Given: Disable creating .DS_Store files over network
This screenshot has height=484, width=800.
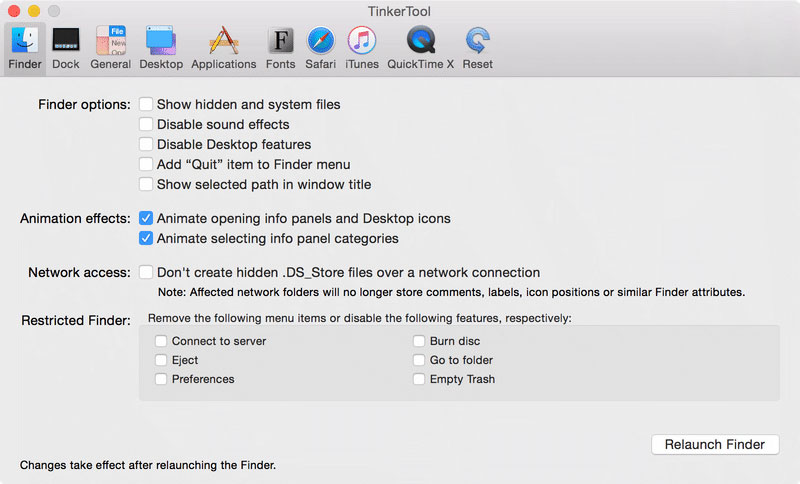Looking at the screenshot, I should 147,272.
